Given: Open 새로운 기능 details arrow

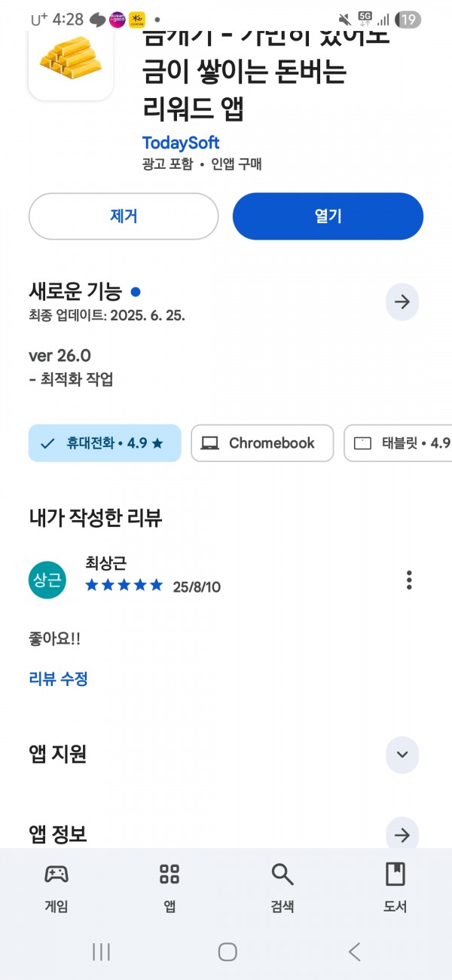Looking at the screenshot, I should 402,302.
